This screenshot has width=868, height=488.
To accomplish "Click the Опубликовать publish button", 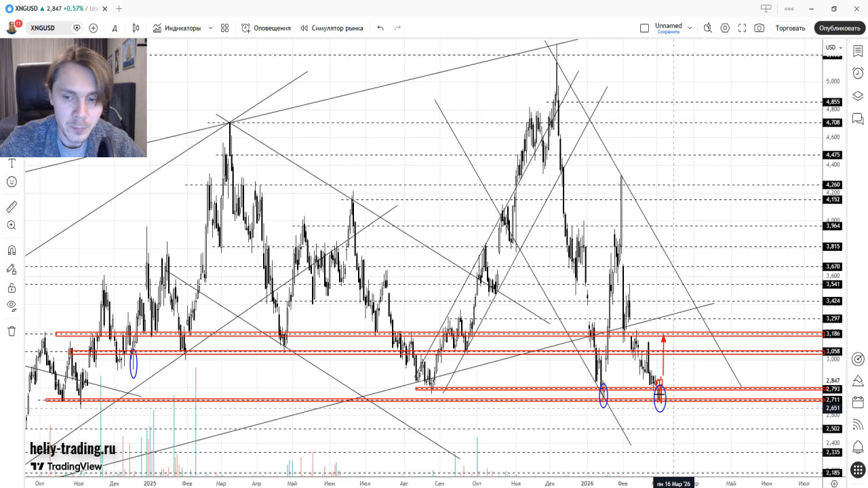I will 840,28.
